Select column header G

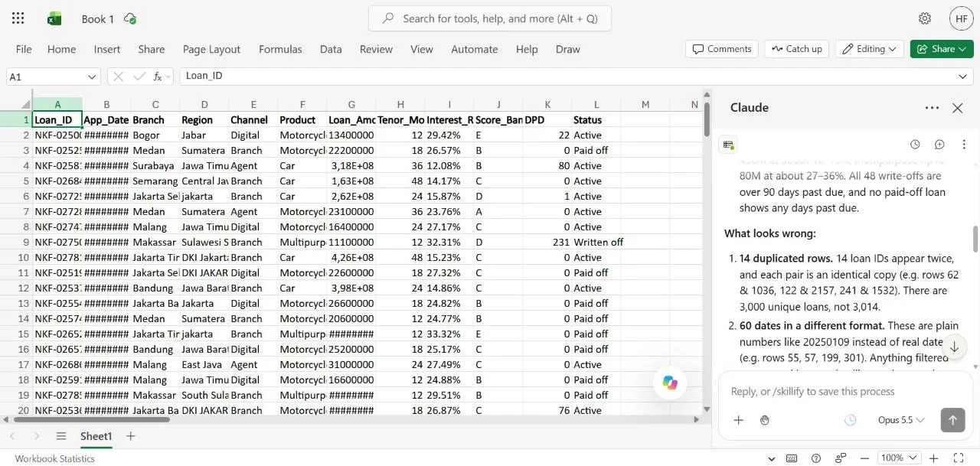[x=351, y=104]
